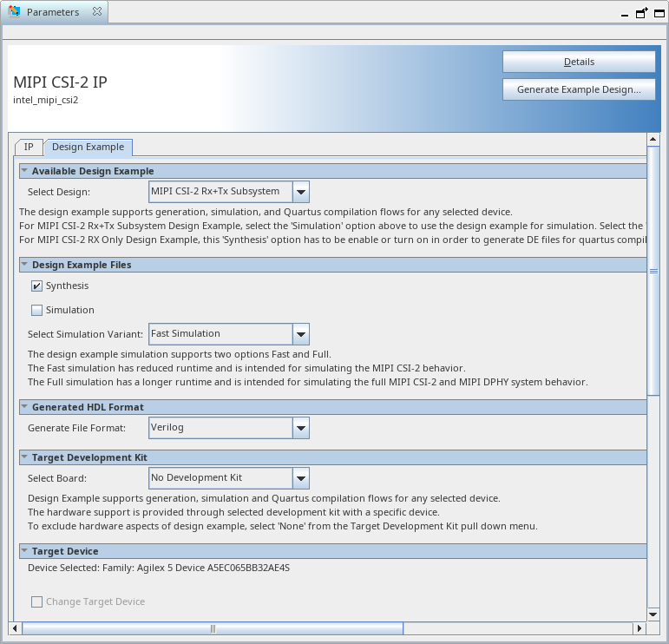The height and width of the screenshot is (644, 669).
Task: Click the 'Generate File Format:' label
Action: (x=77, y=428)
